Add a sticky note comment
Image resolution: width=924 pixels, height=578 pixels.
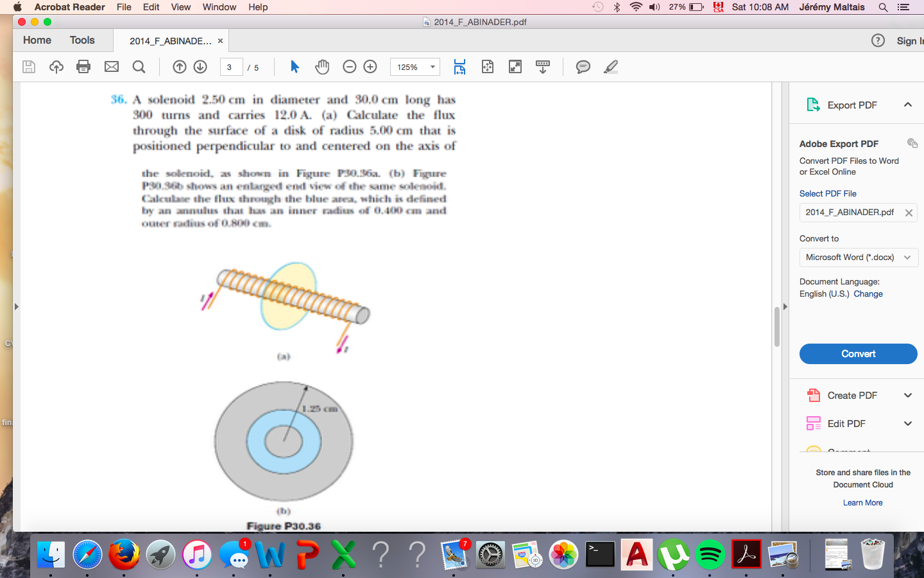pos(583,67)
